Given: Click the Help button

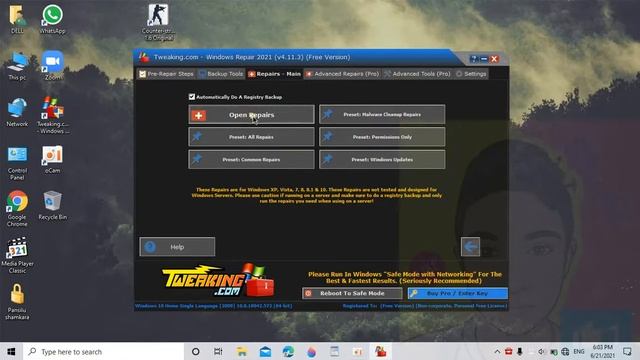Looking at the screenshot, I should [x=177, y=247].
